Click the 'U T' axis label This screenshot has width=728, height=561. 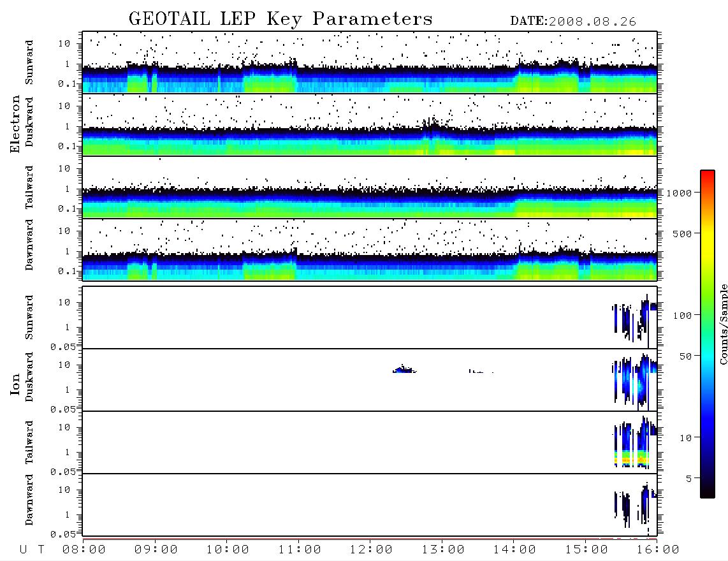coord(32,550)
